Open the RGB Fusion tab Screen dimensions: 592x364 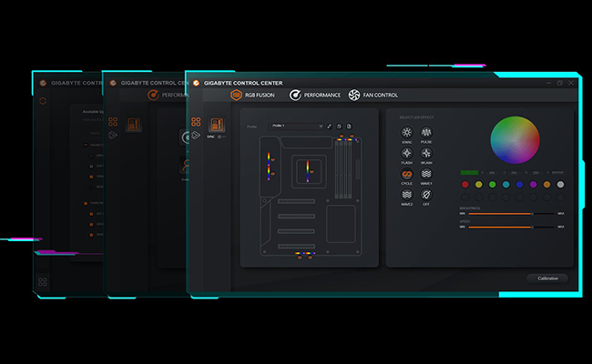pyautogui.click(x=252, y=95)
